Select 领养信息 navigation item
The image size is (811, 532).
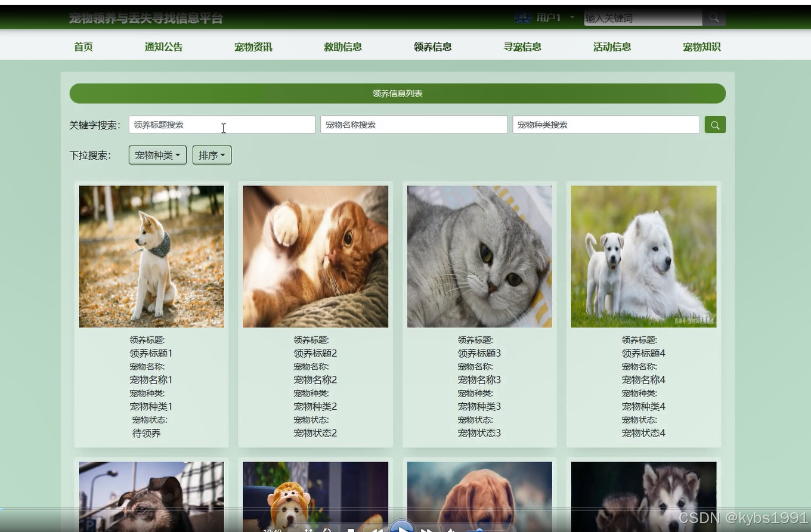[x=433, y=47]
